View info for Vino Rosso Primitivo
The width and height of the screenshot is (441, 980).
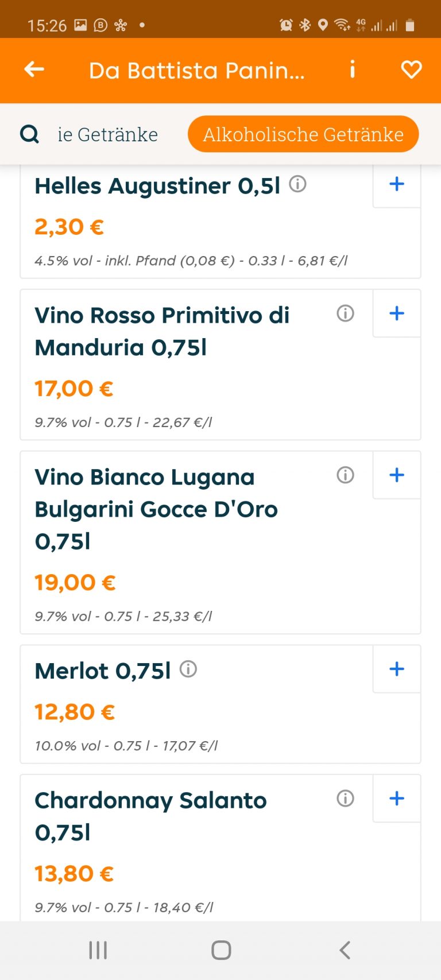345,313
